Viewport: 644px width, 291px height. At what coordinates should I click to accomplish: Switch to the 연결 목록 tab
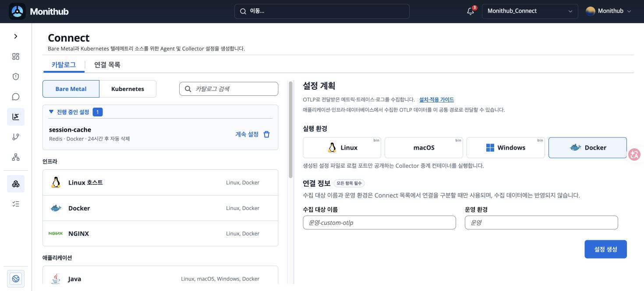[x=107, y=65]
